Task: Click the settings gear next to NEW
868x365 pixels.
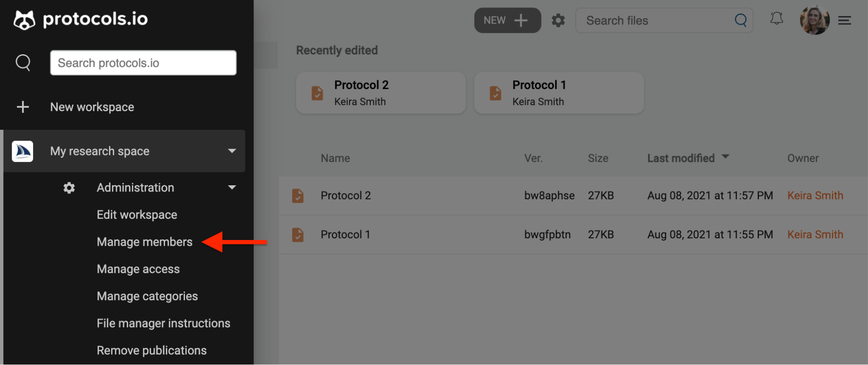Action: point(558,20)
